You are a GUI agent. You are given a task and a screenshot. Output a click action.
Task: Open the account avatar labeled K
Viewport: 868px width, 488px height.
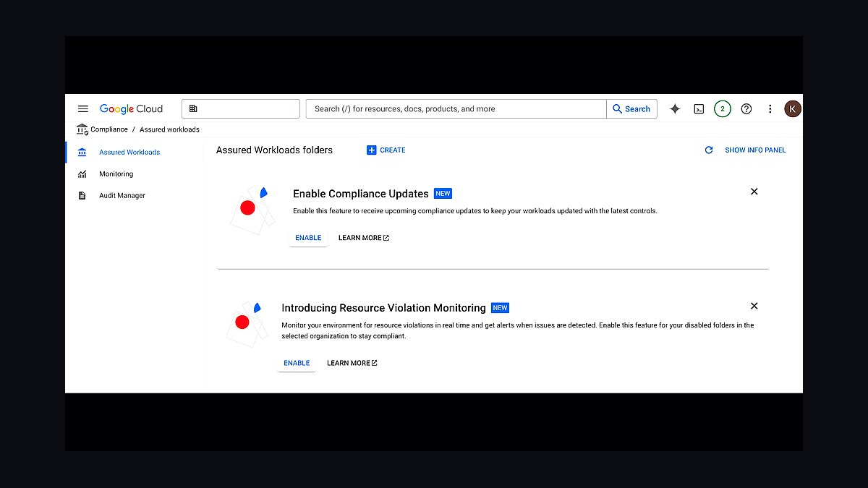click(793, 109)
